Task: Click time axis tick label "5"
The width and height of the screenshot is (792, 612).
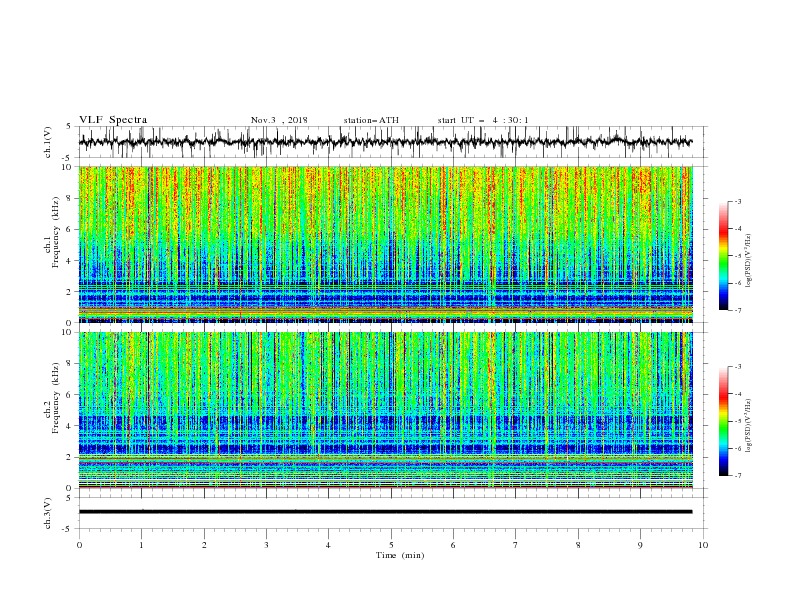Action: [391, 545]
